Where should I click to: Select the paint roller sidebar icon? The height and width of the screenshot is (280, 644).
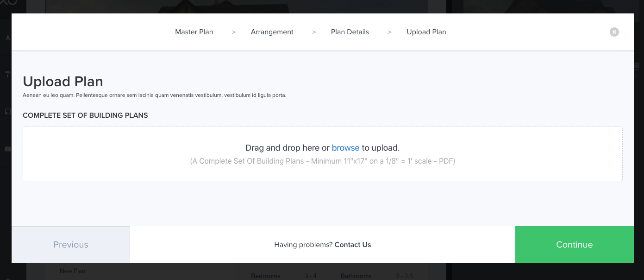coord(7,75)
